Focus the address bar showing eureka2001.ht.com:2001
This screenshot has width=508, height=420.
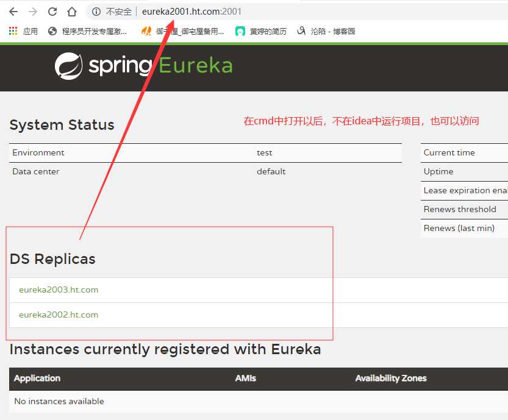coord(191,12)
